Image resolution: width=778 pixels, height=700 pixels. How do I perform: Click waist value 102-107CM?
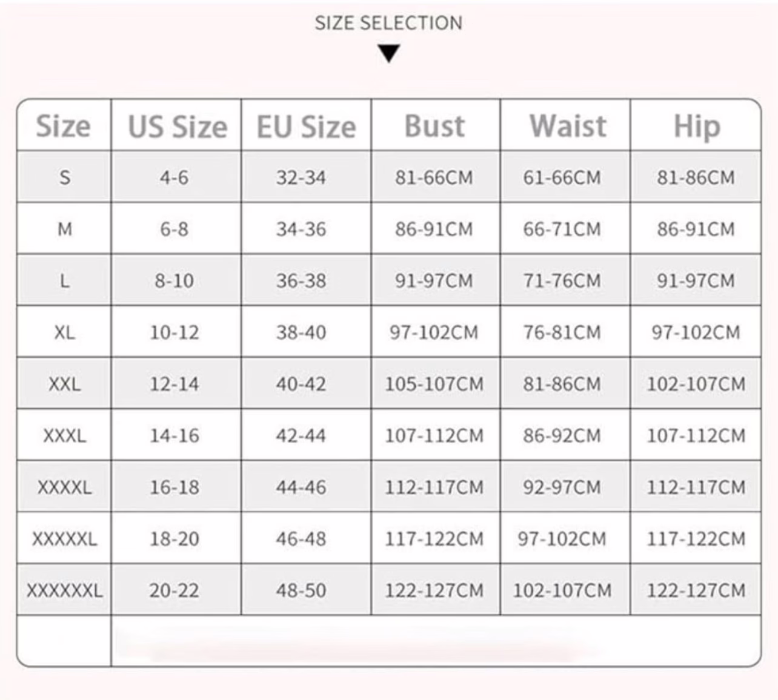point(562,590)
